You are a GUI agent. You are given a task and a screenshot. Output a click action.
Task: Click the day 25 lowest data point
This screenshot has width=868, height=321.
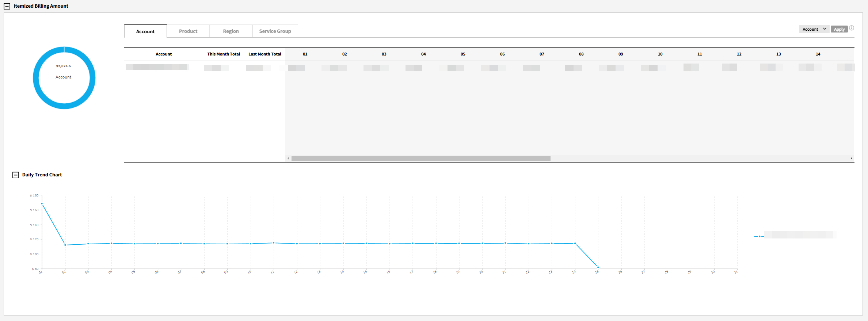click(x=598, y=267)
